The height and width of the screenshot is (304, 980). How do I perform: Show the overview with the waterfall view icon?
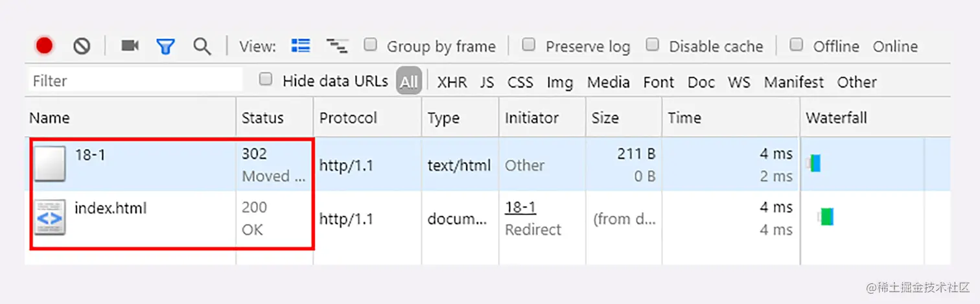(x=336, y=45)
